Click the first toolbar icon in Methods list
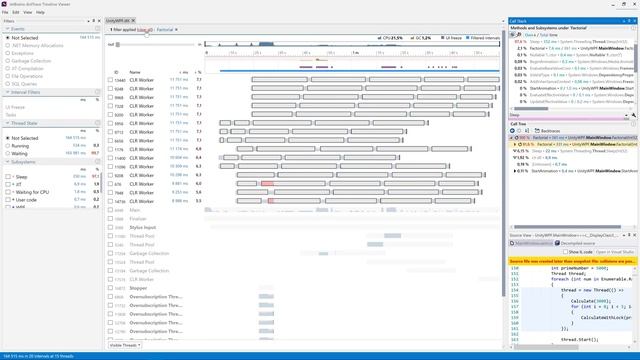640x360 pixels. click(x=513, y=35)
